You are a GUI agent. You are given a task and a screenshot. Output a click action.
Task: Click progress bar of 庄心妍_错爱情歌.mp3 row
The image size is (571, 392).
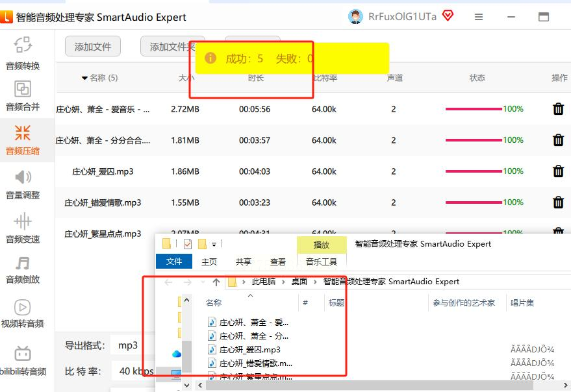point(474,202)
